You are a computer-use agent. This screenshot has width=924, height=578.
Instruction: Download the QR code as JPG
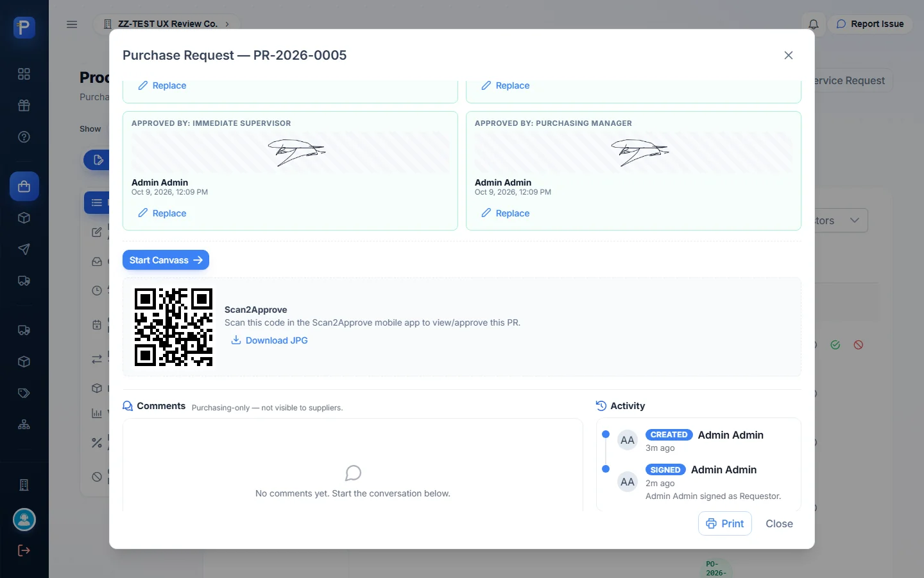pyautogui.click(x=269, y=340)
